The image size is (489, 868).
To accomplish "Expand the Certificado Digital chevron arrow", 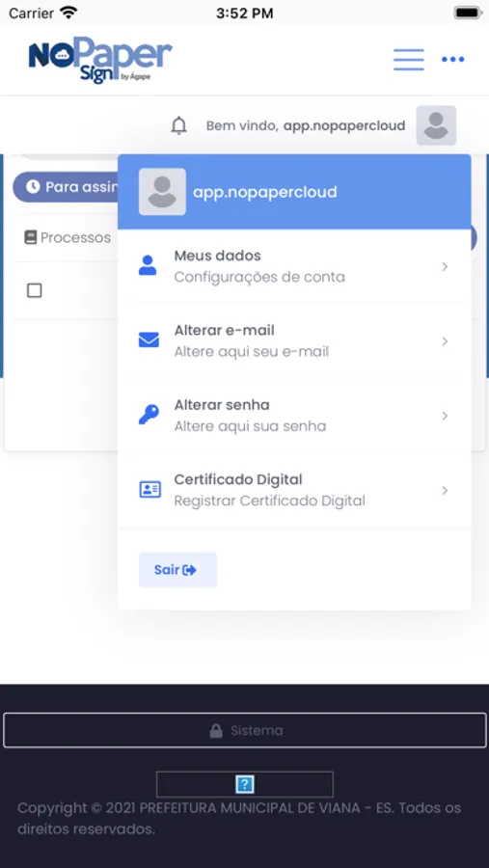I will (x=444, y=491).
